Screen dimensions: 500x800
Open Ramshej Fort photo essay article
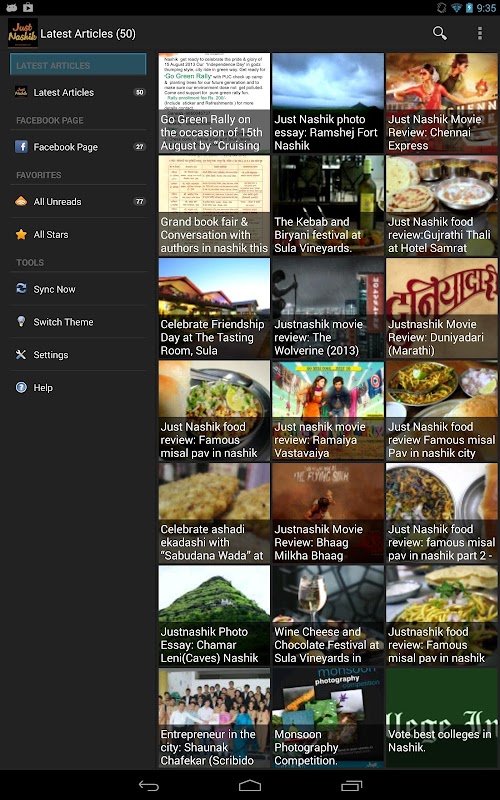(328, 103)
